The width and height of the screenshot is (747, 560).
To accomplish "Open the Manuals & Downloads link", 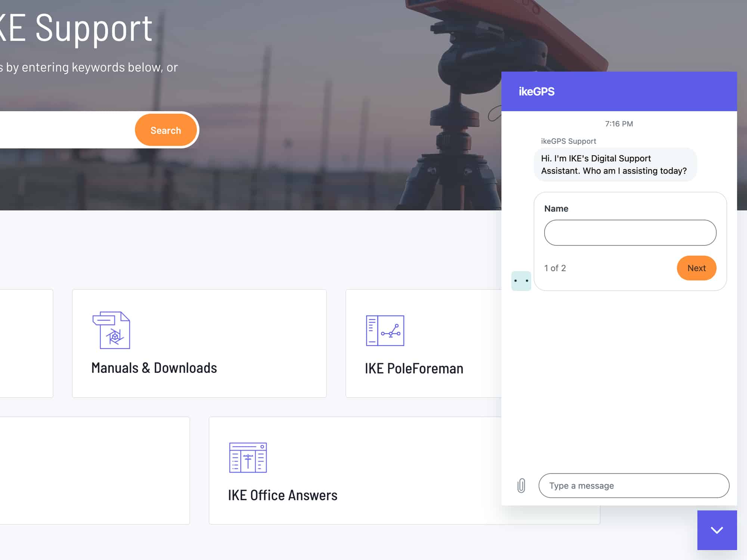I will (x=154, y=368).
